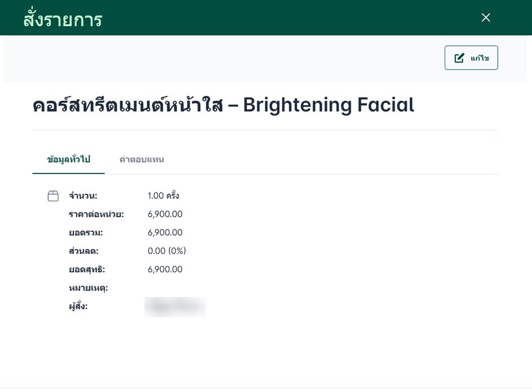The image size is (532, 392).
Task: Select the unit price value next to ราคาต่อหน่วย
Action: (165, 214)
